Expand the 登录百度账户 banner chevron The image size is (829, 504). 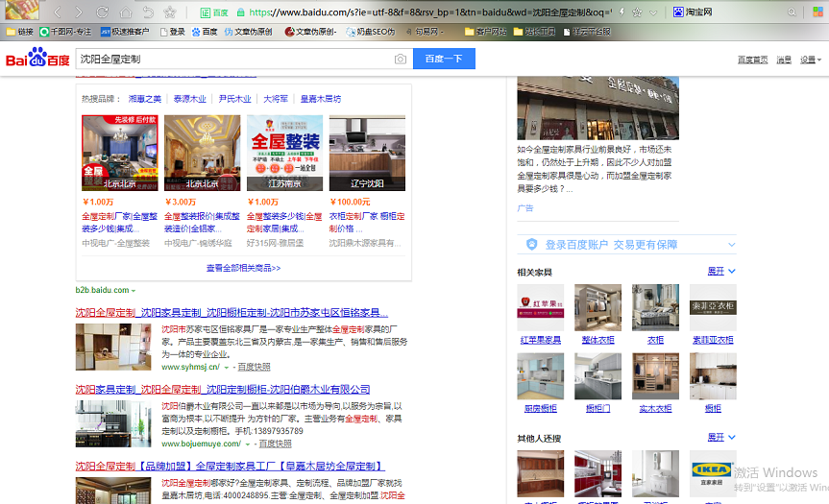pyautogui.click(x=732, y=245)
